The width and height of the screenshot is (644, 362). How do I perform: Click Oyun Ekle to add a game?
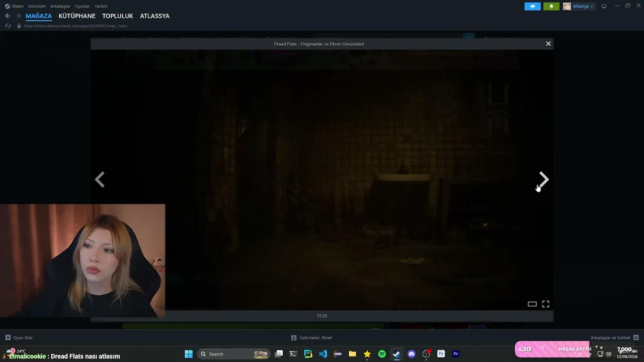coord(19,338)
